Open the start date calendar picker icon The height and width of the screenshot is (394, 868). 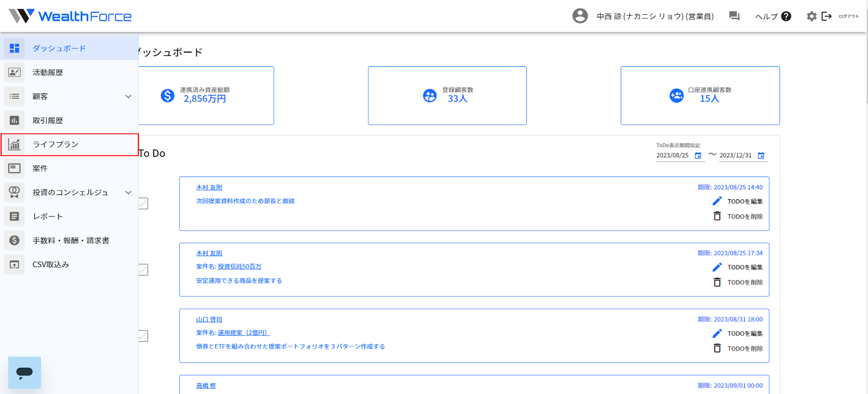[698, 156]
